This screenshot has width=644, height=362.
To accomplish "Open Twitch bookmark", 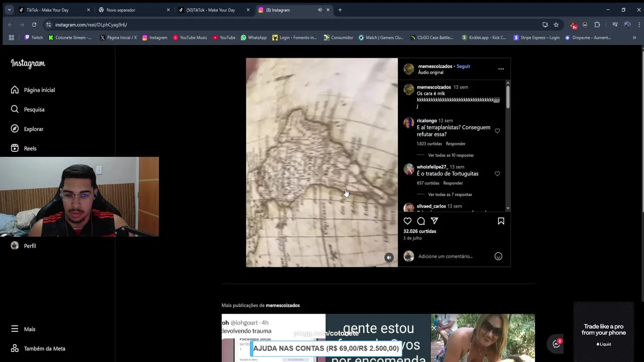I will (34, 38).
